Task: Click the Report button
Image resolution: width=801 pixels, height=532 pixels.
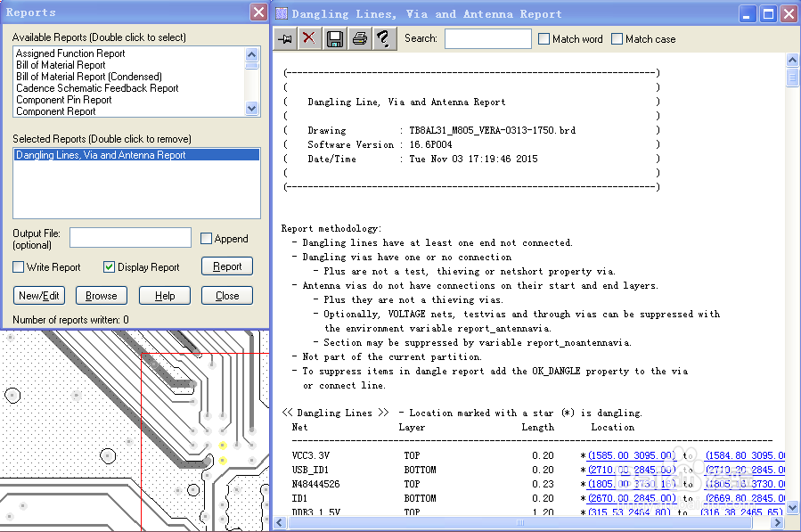Action: click(227, 266)
